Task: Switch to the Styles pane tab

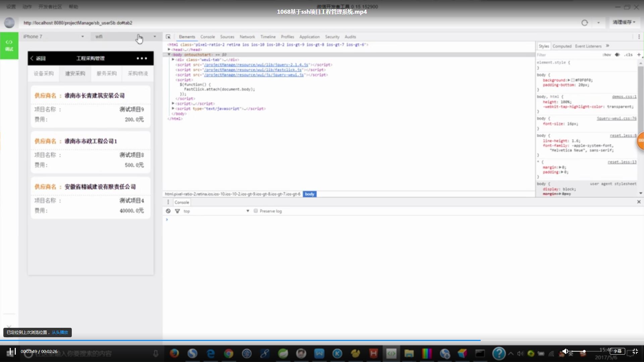Action: (544, 46)
